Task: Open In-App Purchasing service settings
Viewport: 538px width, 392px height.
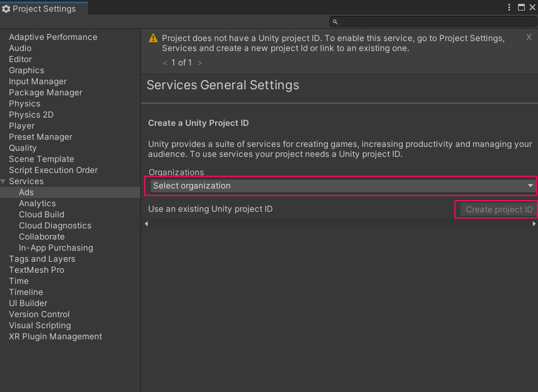Action: coord(56,248)
